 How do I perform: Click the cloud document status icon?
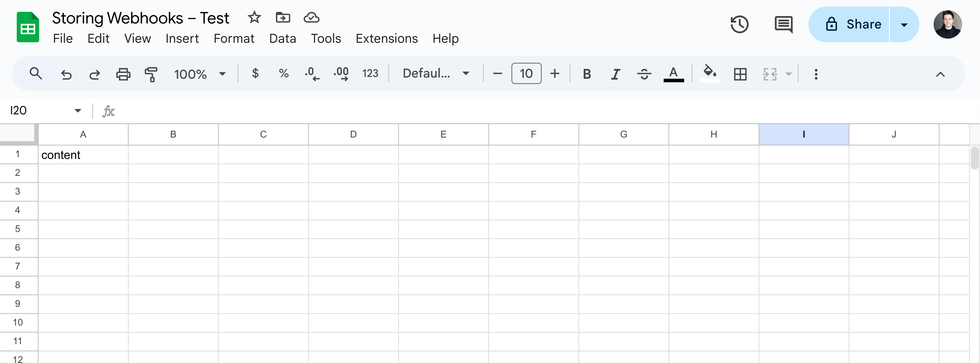pos(311,18)
